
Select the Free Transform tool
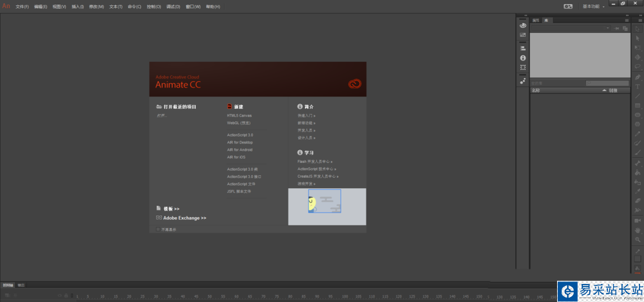click(x=638, y=48)
